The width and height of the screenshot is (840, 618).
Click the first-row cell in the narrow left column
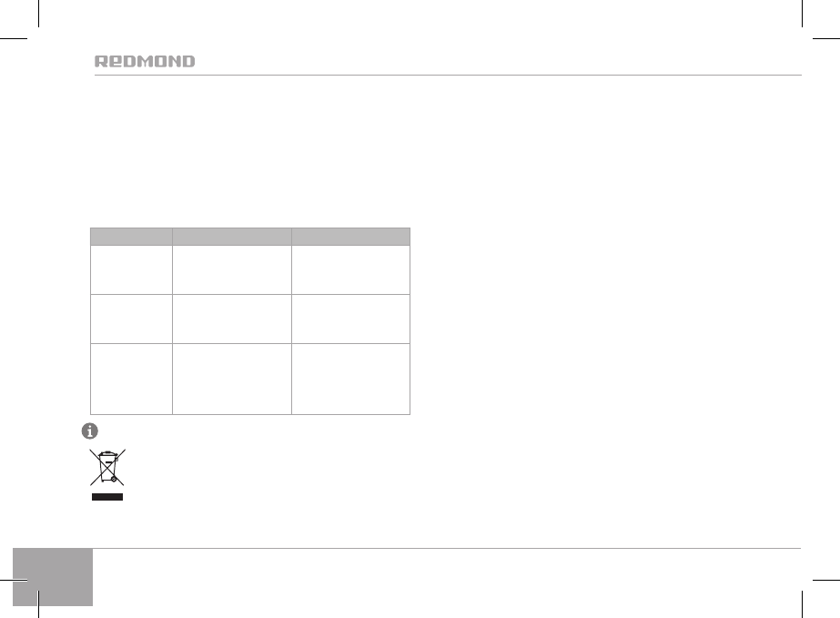[131, 268]
